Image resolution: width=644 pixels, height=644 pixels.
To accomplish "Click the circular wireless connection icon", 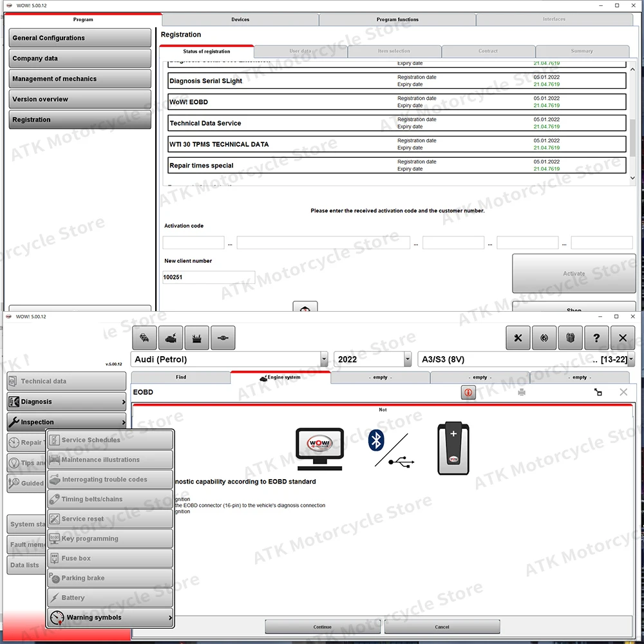I will [x=544, y=337].
